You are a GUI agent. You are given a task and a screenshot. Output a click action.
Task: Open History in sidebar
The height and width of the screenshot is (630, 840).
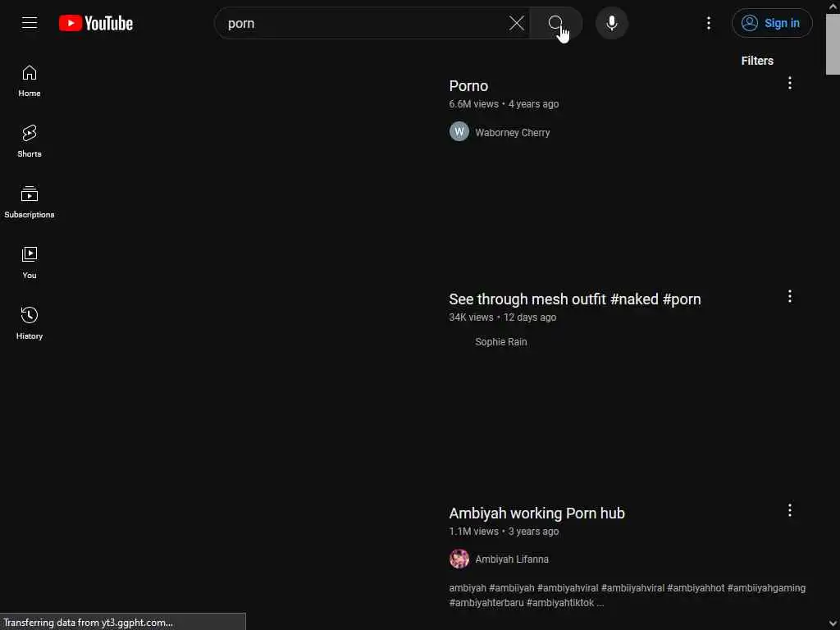tap(30, 323)
